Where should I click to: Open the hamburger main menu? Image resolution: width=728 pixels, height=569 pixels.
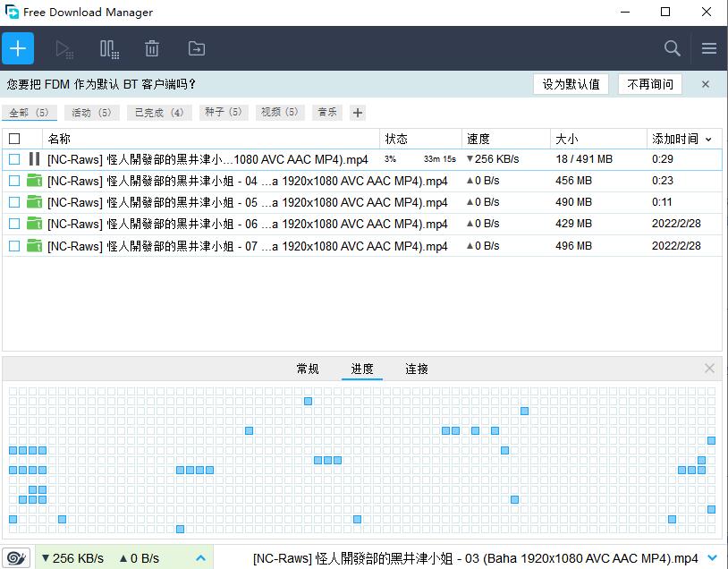coord(708,48)
